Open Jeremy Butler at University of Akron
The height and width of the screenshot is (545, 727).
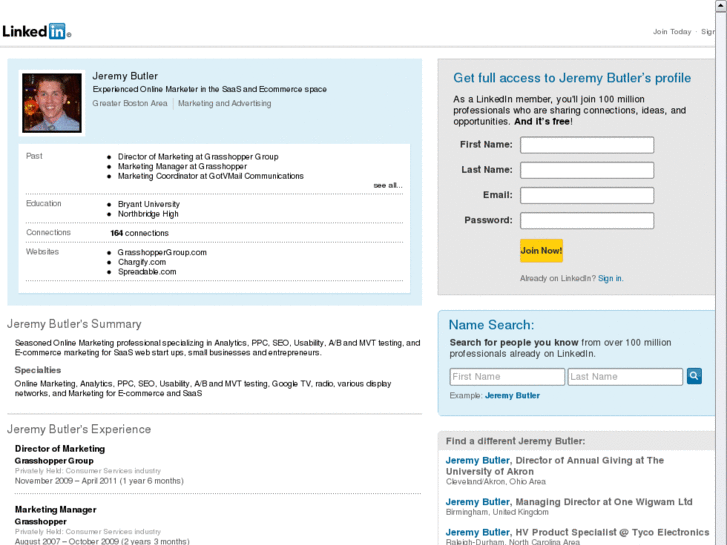477,461
